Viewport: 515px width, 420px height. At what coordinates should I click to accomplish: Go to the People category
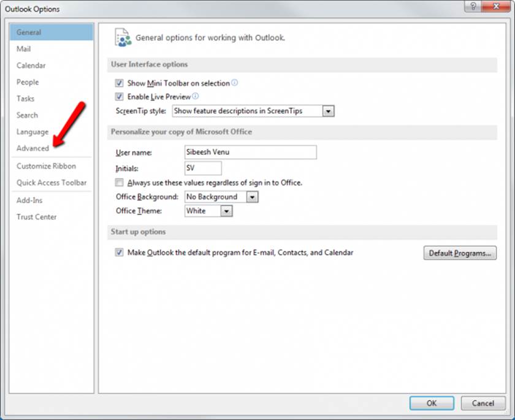click(x=51, y=82)
